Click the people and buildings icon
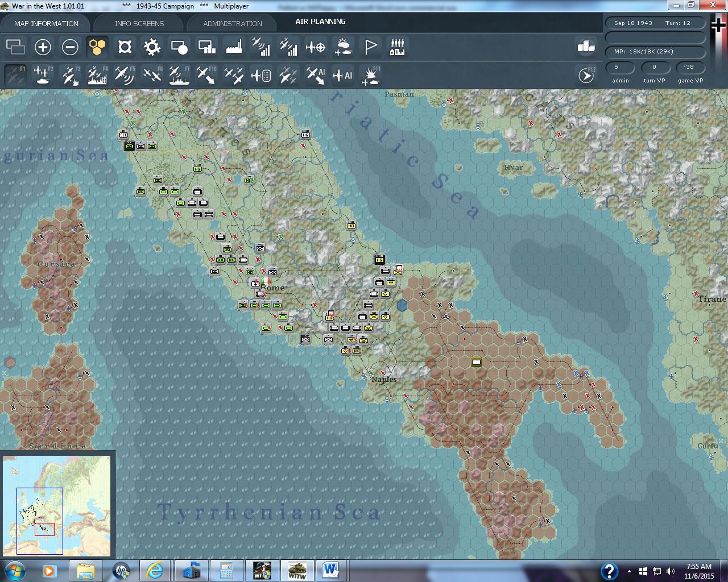The height and width of the screenshot is (582, 728). (x=398, y=47)
